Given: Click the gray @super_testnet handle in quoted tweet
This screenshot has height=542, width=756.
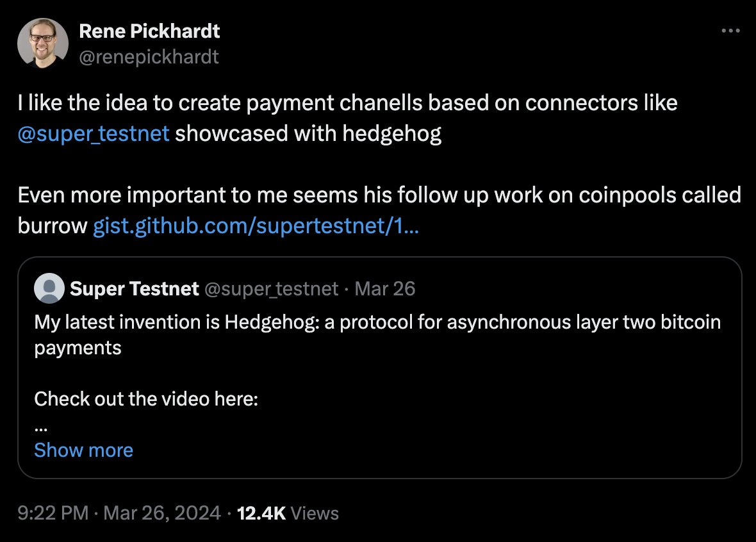Looking at the screenshot, I should click(271, 289).
